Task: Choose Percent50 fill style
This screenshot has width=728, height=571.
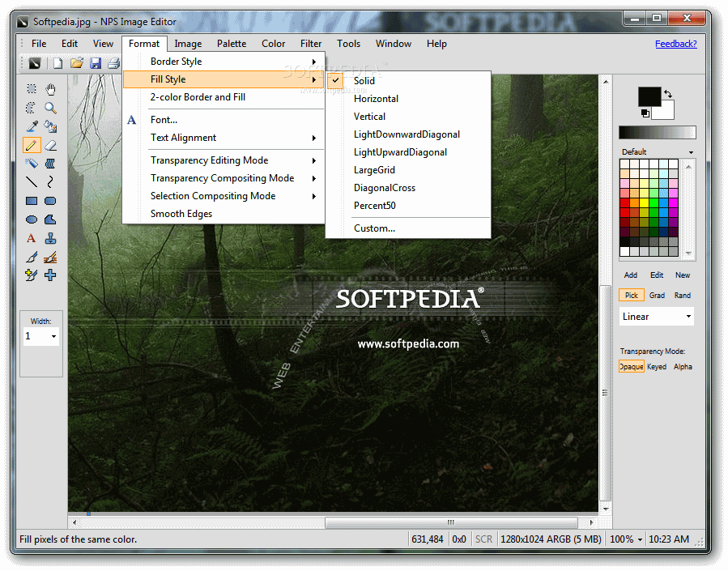Action: 408,206
